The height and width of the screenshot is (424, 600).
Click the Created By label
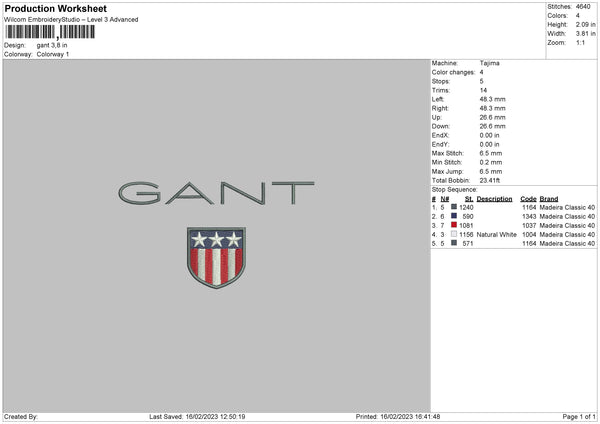[x=21, y=416]
